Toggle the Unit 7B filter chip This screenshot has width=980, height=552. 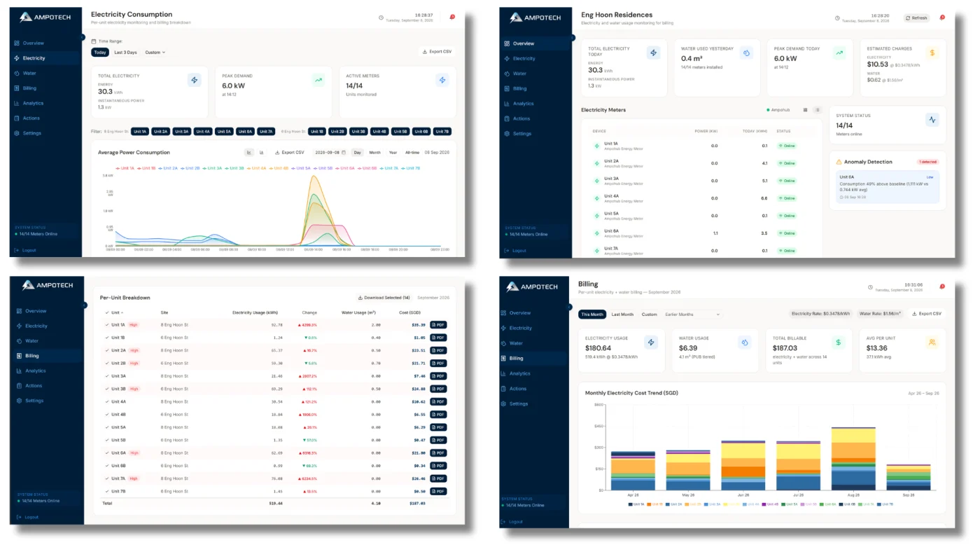[x=442, y=131]
